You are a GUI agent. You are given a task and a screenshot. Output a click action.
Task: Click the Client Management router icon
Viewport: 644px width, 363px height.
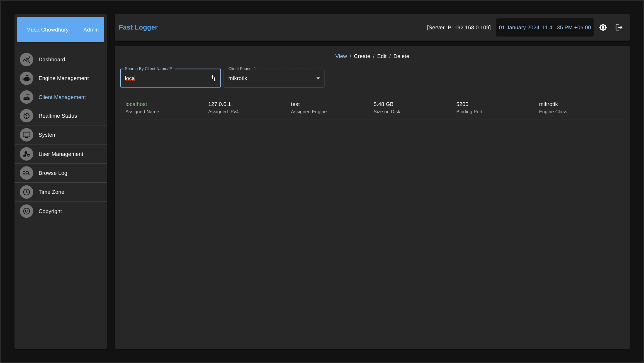pyautogui.click(x=26, y=97)
